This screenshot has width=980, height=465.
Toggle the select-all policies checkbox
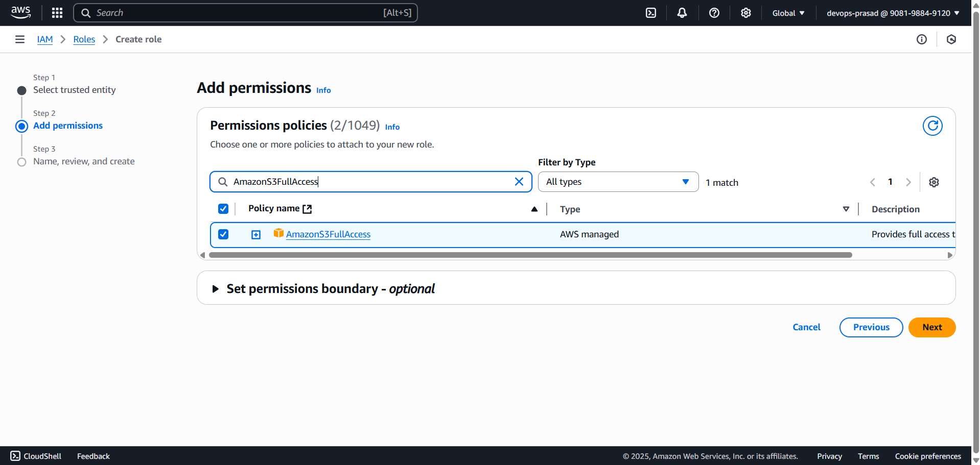[x=223, y=209]
